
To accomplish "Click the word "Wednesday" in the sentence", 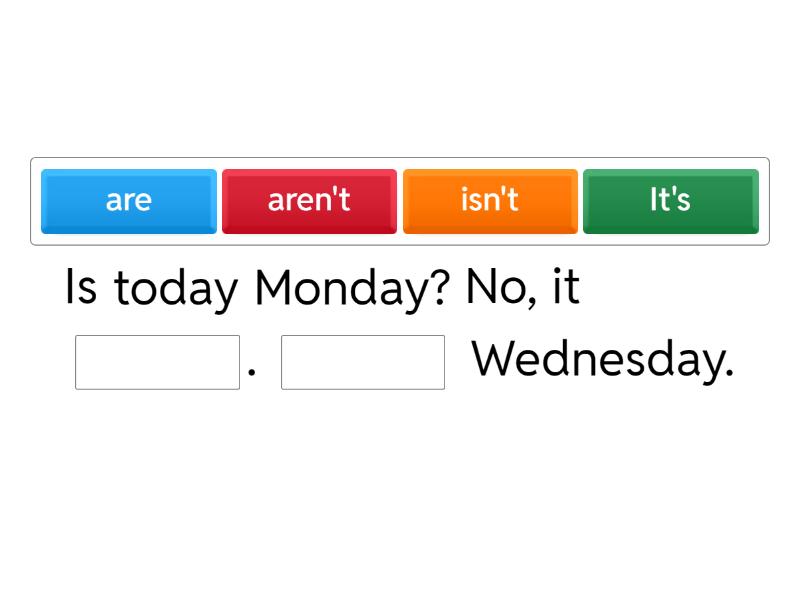I will (x=602, y=360).
